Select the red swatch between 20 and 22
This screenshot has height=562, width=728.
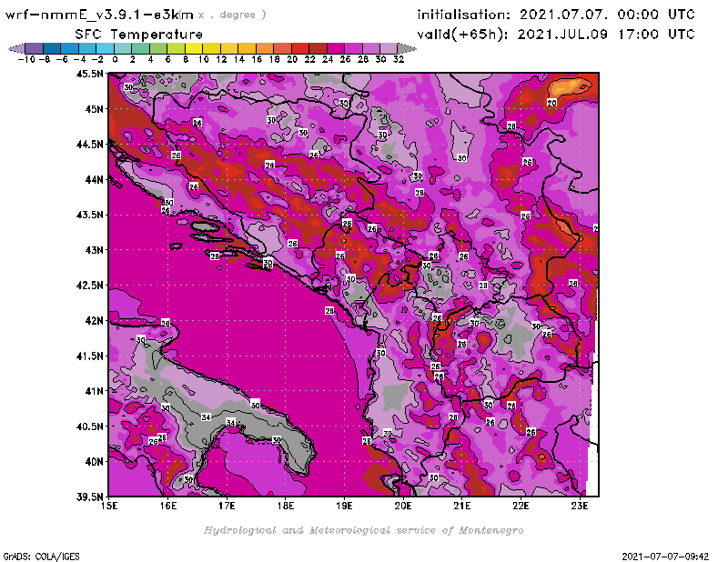299,48
